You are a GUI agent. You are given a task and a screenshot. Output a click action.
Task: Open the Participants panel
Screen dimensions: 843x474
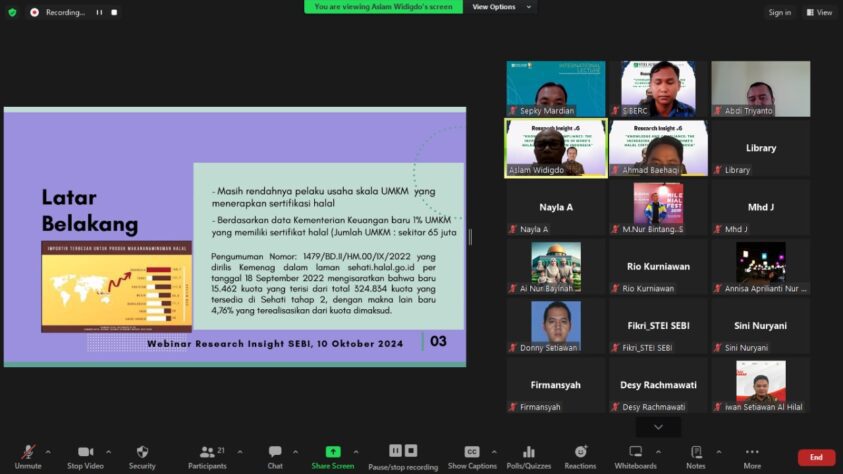pyautogui.click(x=207, y=453)
